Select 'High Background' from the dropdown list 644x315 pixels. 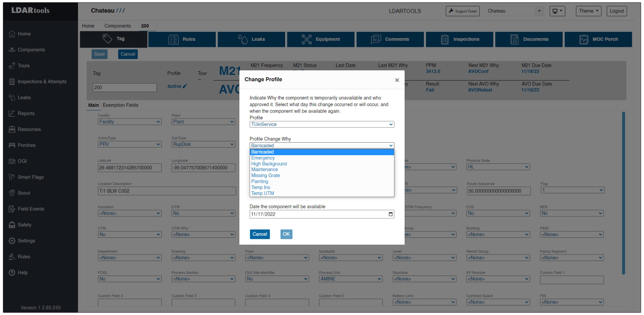click(x=269, y=164)
